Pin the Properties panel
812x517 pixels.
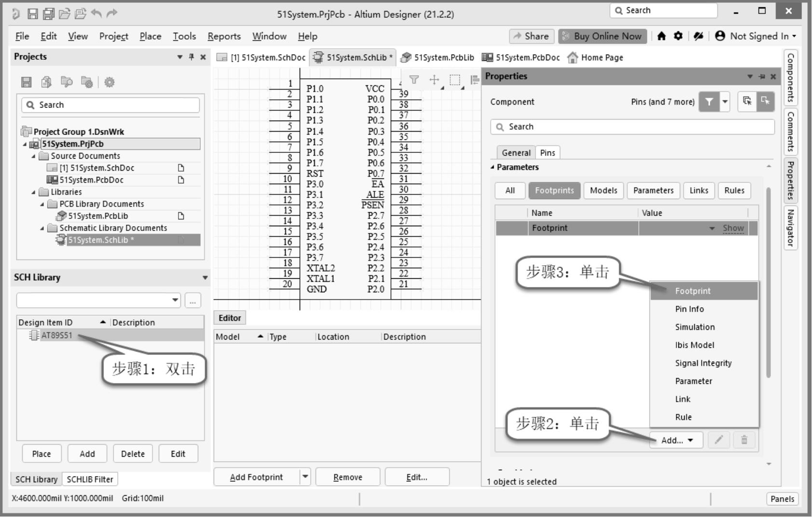pyautogui.click(x=762, y=76)
